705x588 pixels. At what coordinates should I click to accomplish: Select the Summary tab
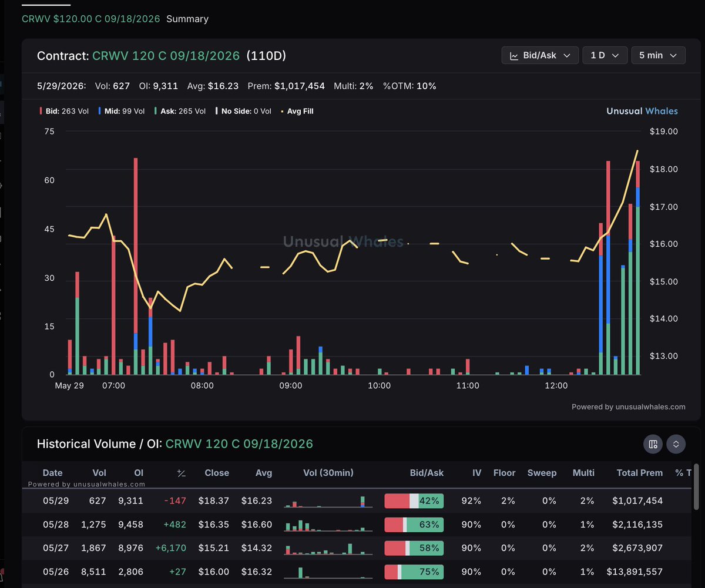click(187, 19)
